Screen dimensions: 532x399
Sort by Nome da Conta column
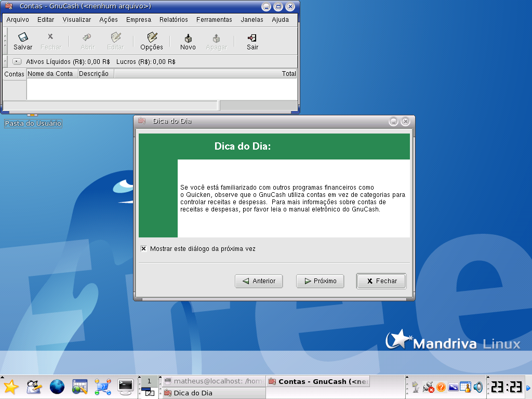click(52, 74)
